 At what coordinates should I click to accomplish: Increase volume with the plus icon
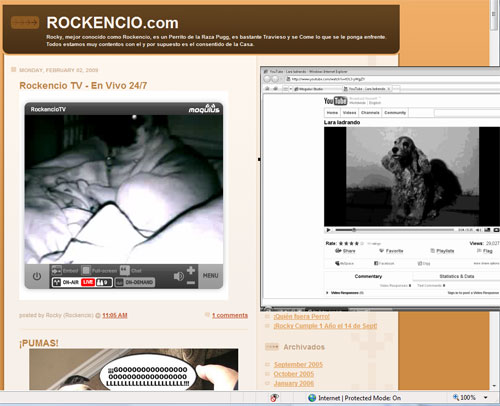[x=191, y=270]
